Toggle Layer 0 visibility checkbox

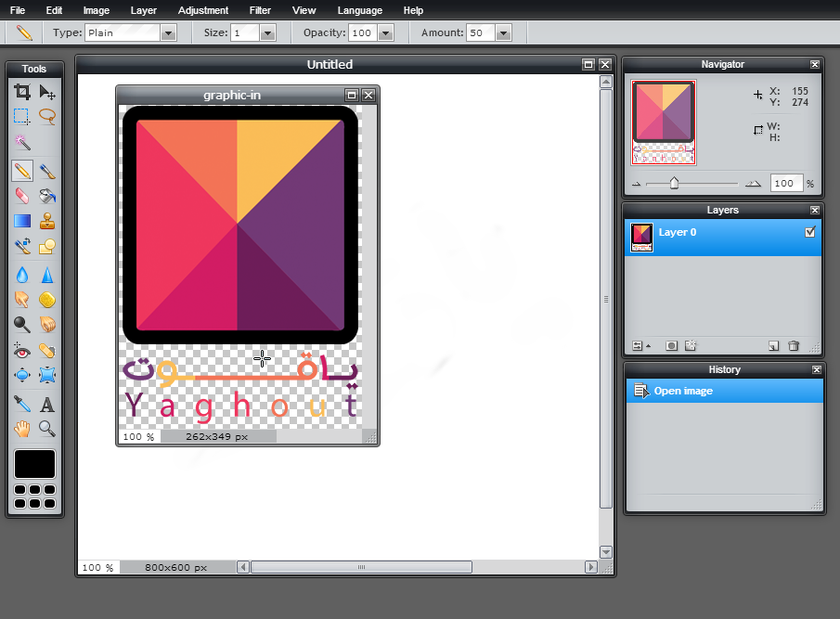click(809, 233)
